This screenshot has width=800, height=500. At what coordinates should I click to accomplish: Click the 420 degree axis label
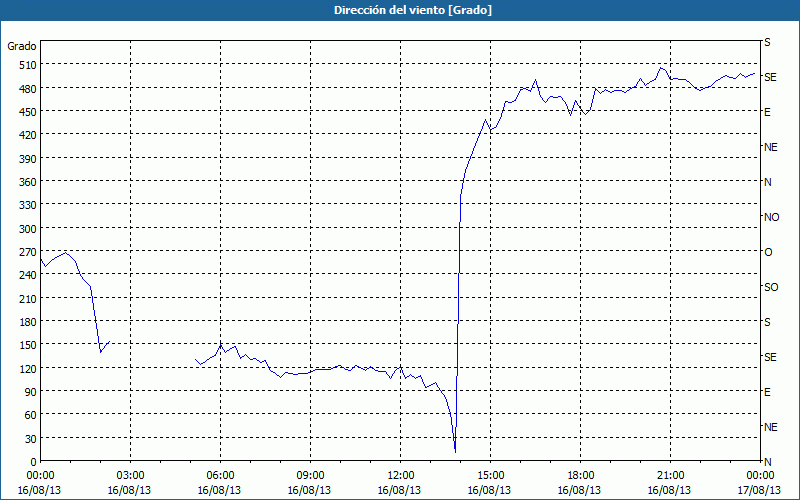coord(29,136)
